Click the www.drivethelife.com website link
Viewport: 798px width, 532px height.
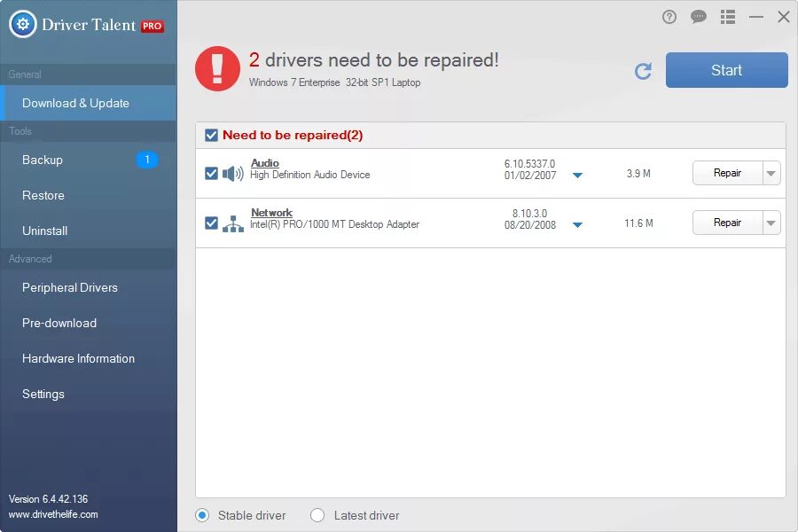[53, 514]
